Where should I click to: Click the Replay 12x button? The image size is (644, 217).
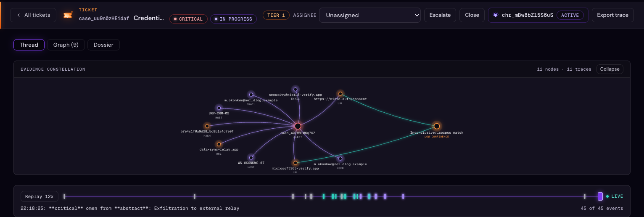(x=40, y=196)
